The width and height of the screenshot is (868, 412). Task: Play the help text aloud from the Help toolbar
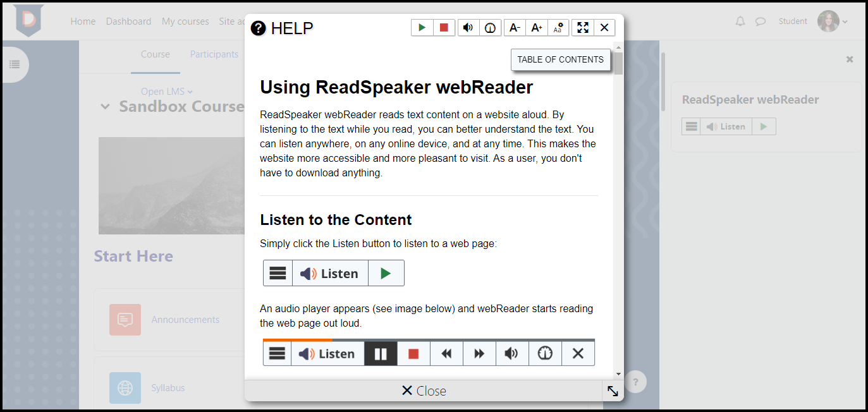(422, 28)
